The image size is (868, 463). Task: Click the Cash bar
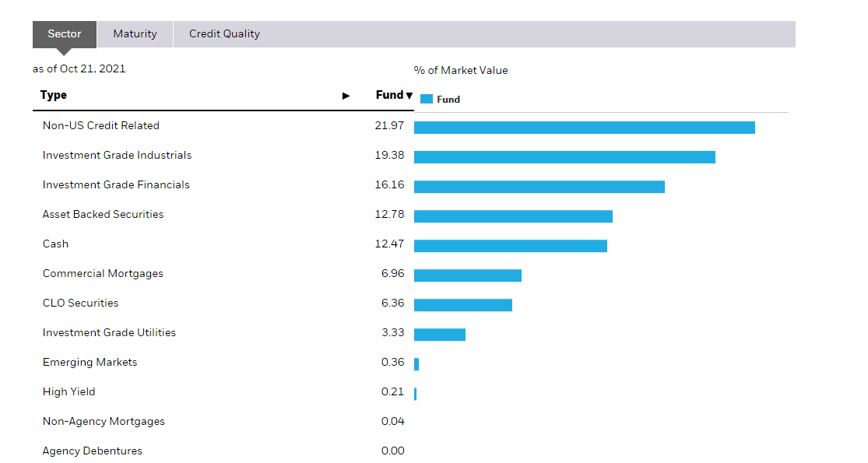pos(510,244)
